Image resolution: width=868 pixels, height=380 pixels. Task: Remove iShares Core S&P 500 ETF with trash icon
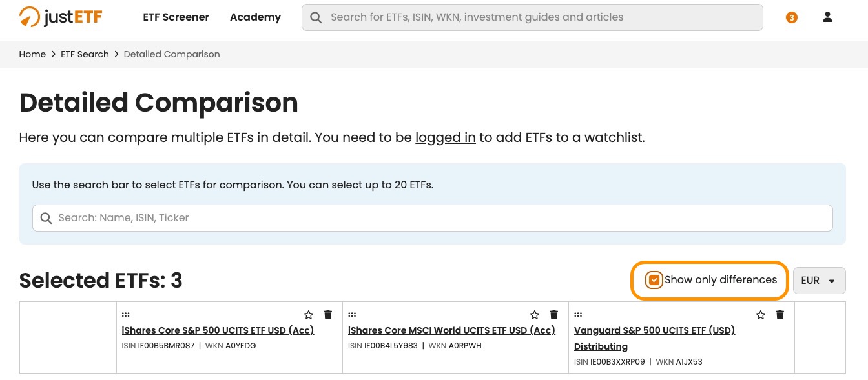328,315
